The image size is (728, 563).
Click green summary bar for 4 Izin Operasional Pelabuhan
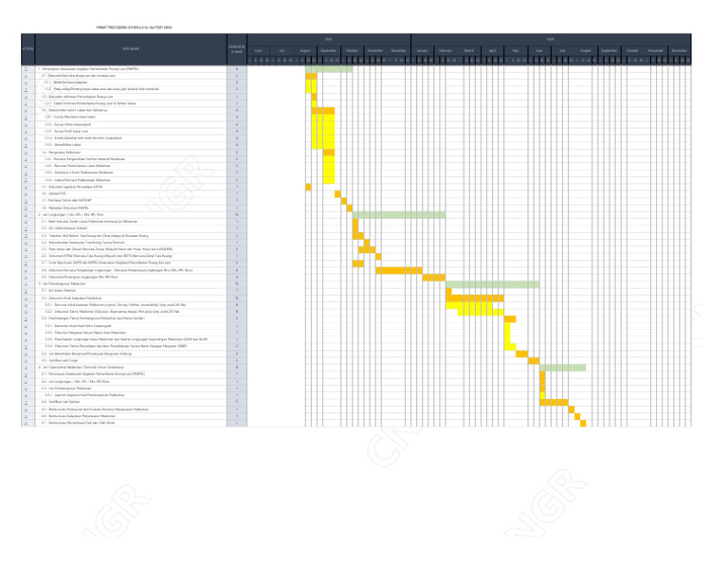(x=563, y=368)
